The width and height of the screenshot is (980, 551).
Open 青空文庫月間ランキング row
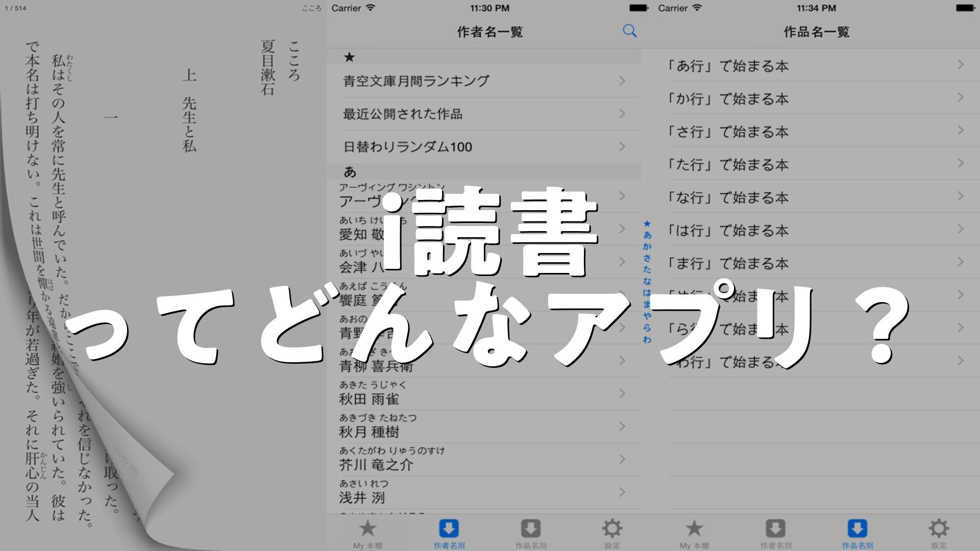[484, 81]
